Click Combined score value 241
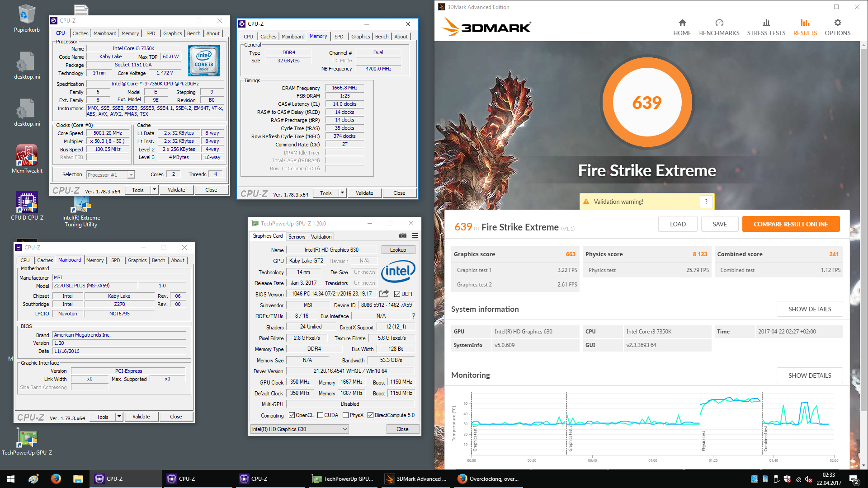This screenshot has width=868, height=488. tap(834, 254)
